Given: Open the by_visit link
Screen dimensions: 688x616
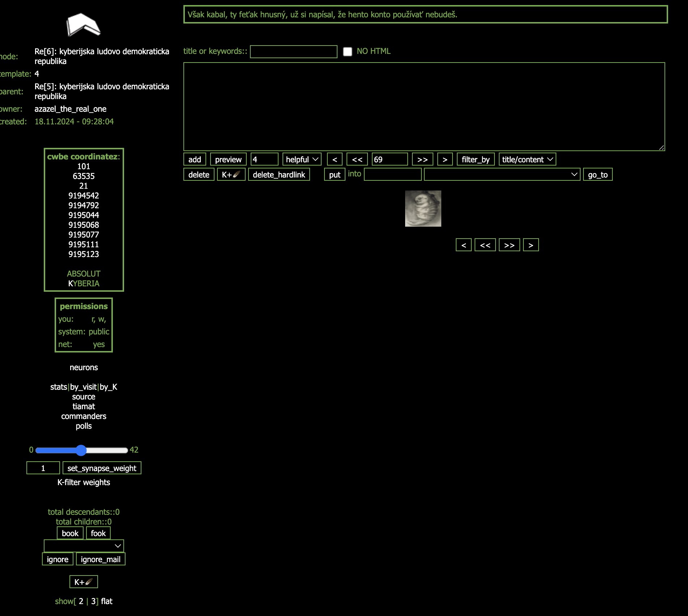Looking at the screenshot, I should click(83, 387).
